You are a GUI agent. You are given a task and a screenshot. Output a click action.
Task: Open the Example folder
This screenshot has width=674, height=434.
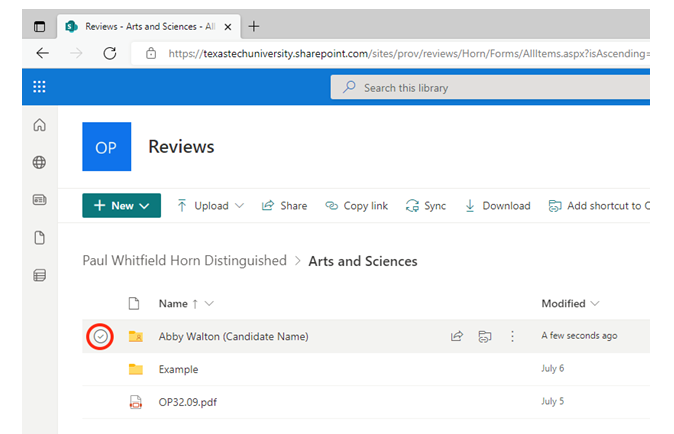coord(178,369)
